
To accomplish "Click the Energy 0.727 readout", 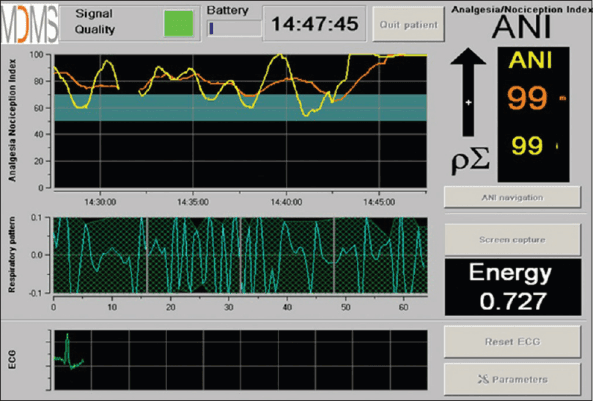I will (513, 287).
